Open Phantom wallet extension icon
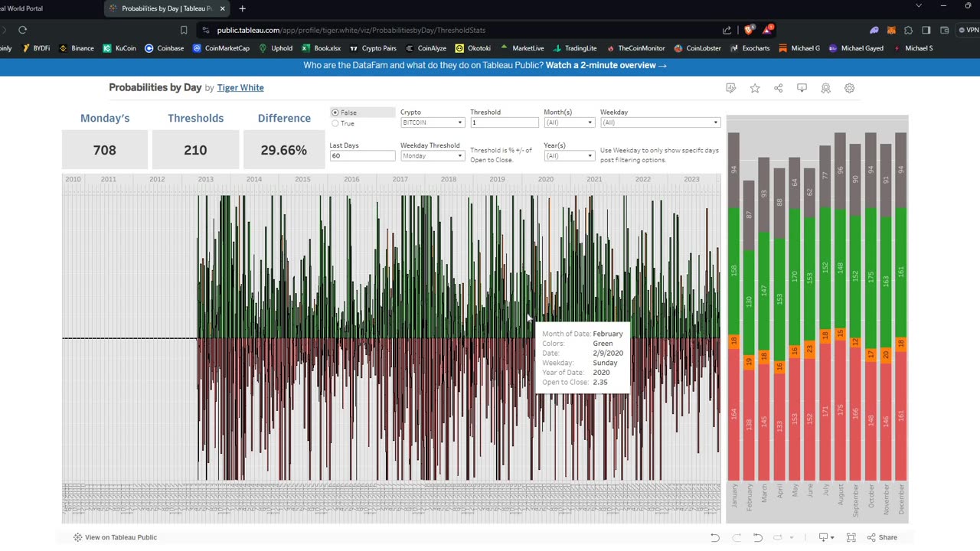This screenshot has width=980, height=551. point(874,30)
